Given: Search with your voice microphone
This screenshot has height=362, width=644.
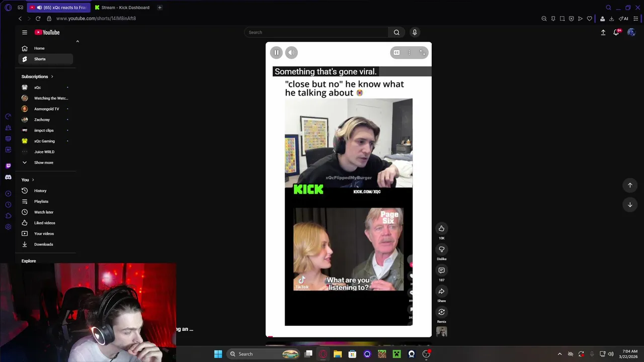Looking at the screenshot, I should pyautogui.click(x=415, y=32).
